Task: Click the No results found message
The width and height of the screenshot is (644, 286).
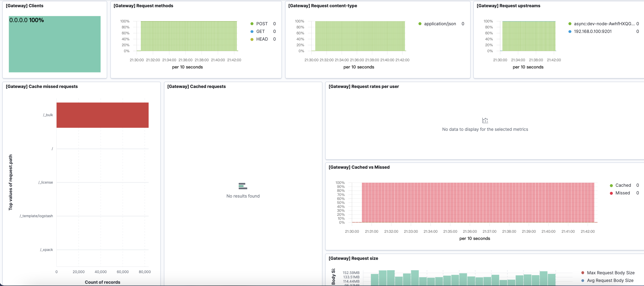Action: tap(243, 196)
